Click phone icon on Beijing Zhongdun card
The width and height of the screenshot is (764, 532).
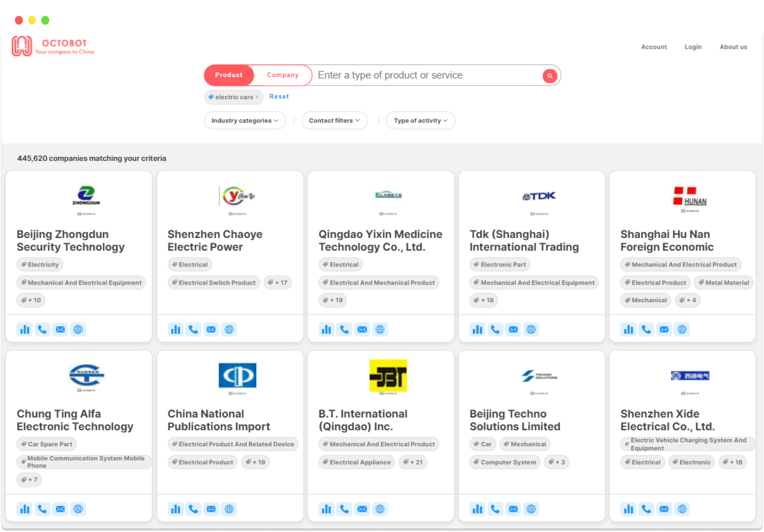pyautogui.click(x=42, y=329)
